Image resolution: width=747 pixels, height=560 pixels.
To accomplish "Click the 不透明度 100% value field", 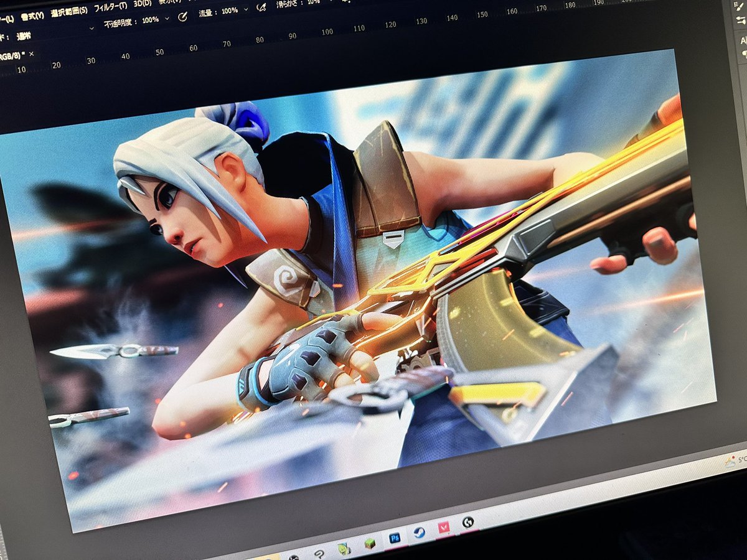I will 150,20.
